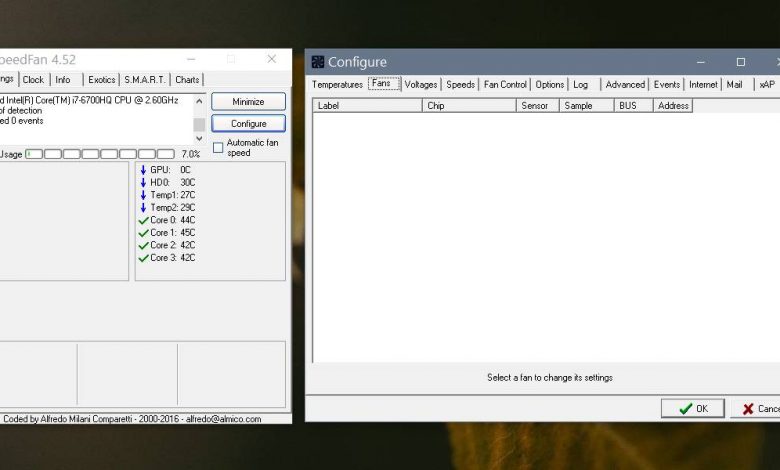Open the Charts tab in SpeedFan

187,80
